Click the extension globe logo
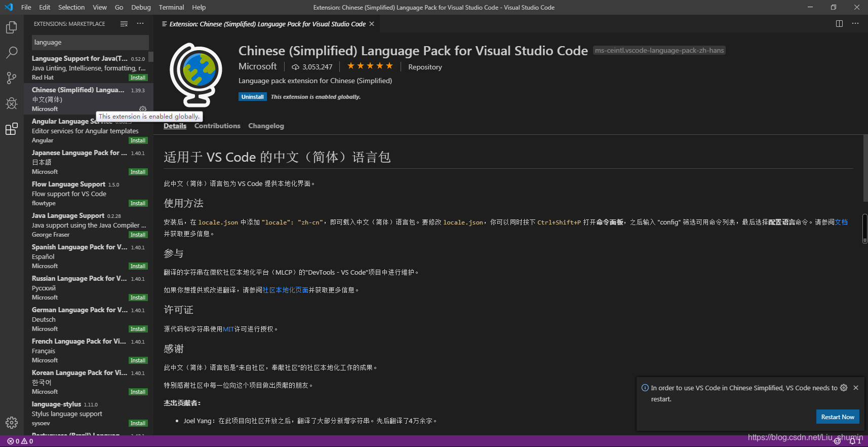This screenshot has width=868, height=447. click(196, 75)
